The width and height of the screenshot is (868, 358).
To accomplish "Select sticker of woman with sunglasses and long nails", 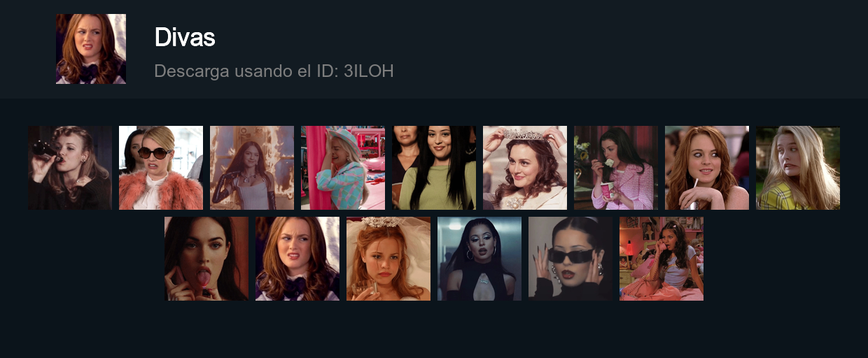I will point(570,259).
